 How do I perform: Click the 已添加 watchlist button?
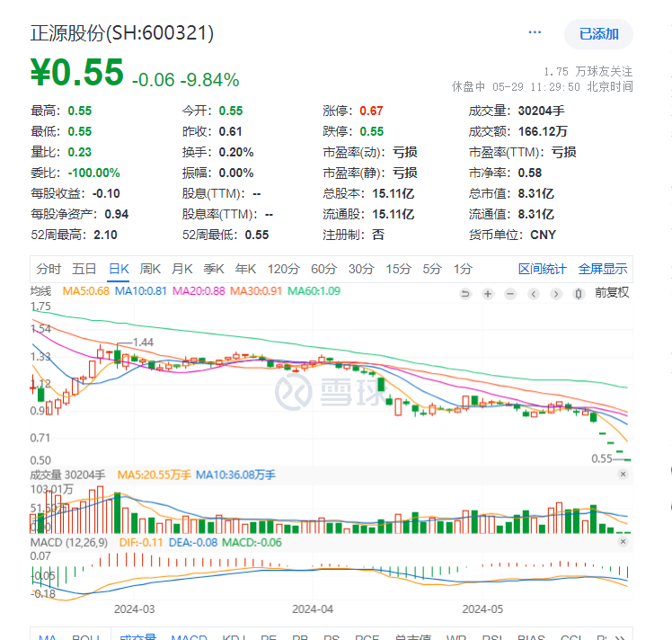click(598, 34)
